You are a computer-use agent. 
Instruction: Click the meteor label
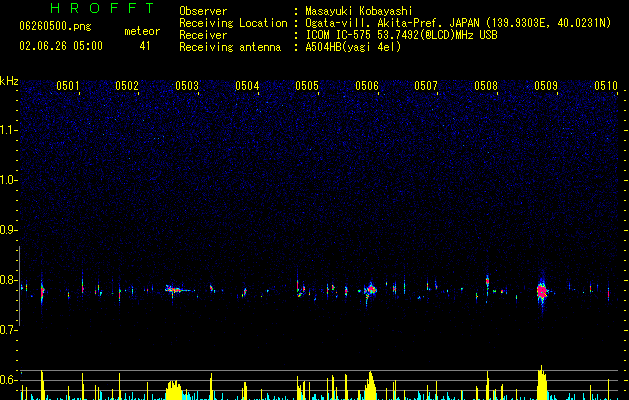[142, 31]
